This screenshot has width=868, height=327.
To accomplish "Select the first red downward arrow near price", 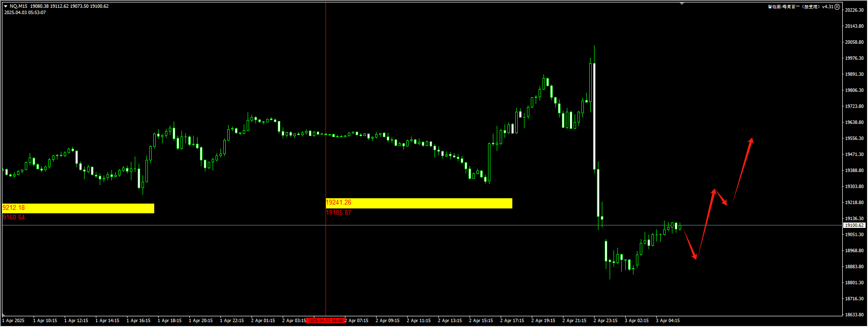I will (x=690, y=245).
